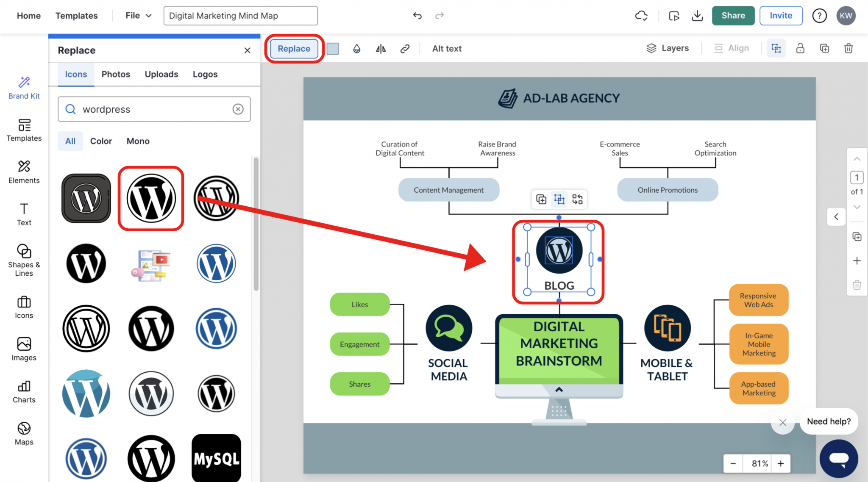
Task: Duplicate the selected element
Action: coord(824,48)
